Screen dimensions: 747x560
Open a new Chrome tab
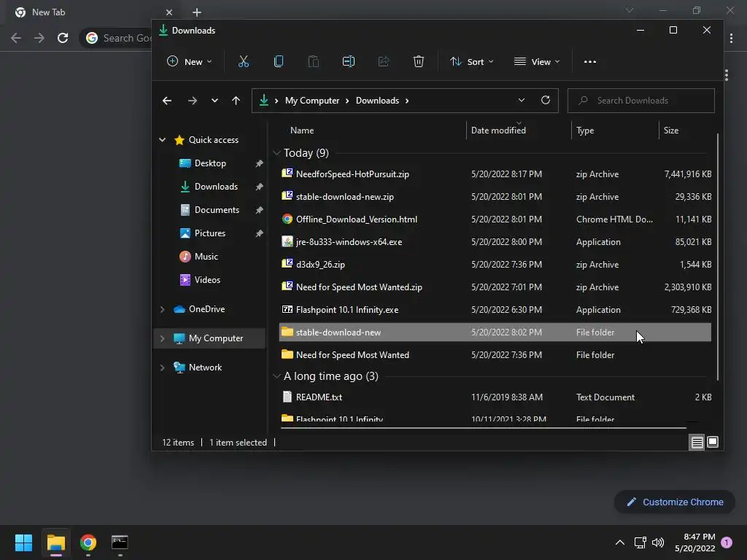pyautogui.click(x=197, y=12)
